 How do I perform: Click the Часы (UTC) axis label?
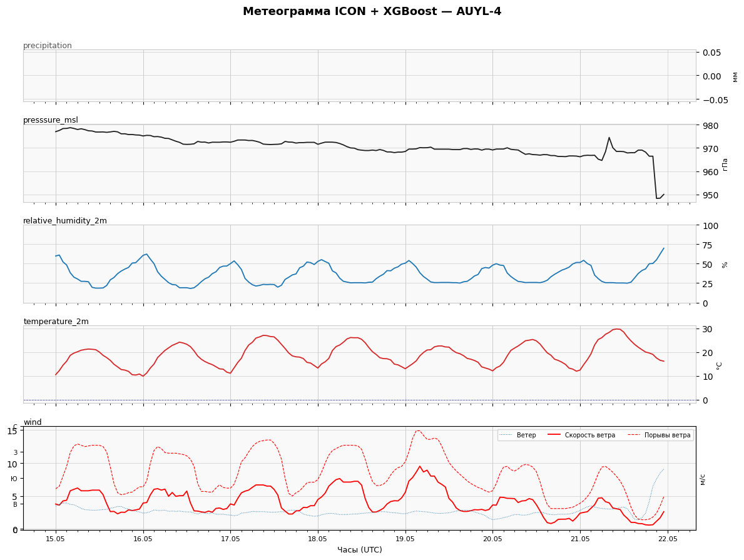[360, 550]
